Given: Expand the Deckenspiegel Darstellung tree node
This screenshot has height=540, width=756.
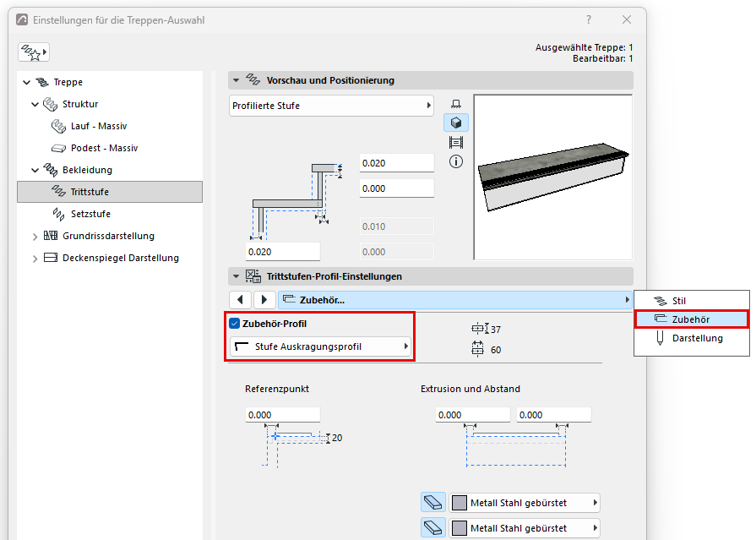Looking at the screenshot, I should (35, 259).
